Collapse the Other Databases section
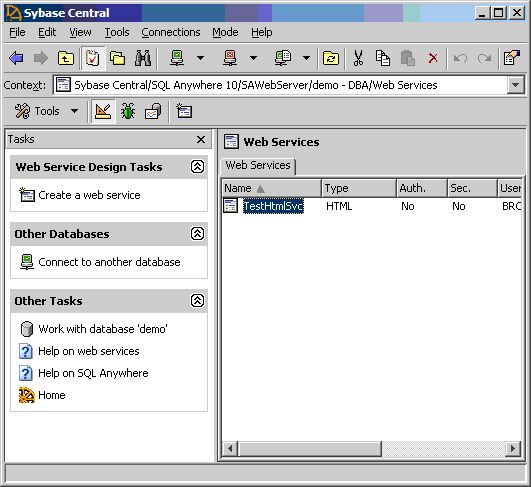 [x=197, y=233]
